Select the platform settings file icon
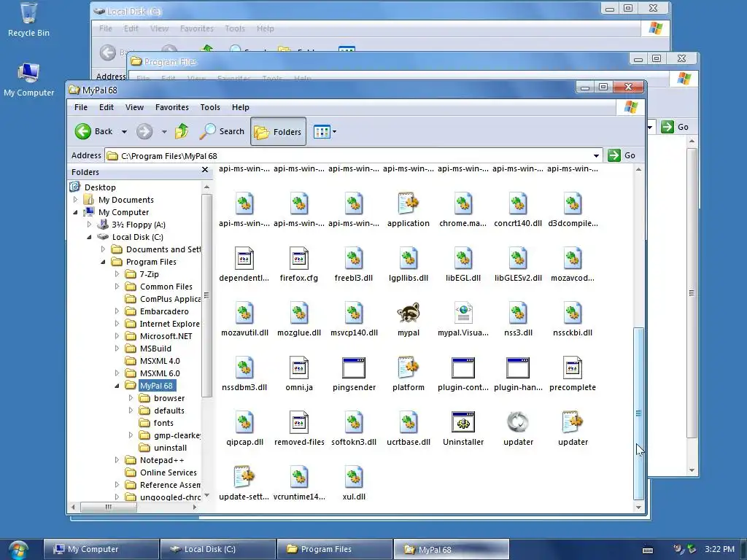747x560 pixels. [409, 367]
